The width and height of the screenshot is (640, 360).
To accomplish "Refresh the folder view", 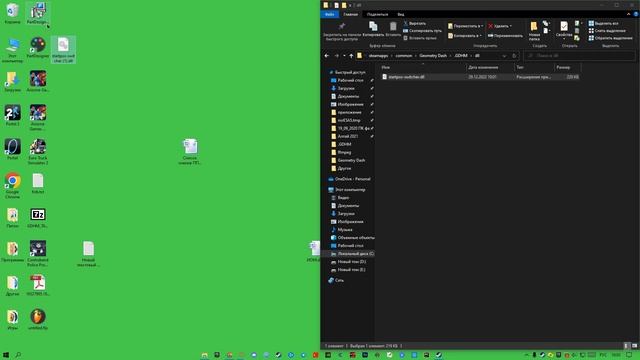I will coord(514,56).
